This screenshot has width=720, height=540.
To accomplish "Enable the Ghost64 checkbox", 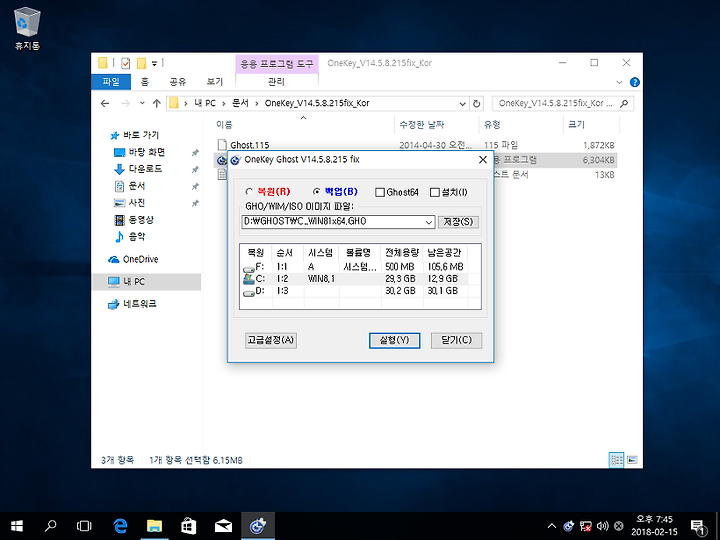I will [380, 192].
